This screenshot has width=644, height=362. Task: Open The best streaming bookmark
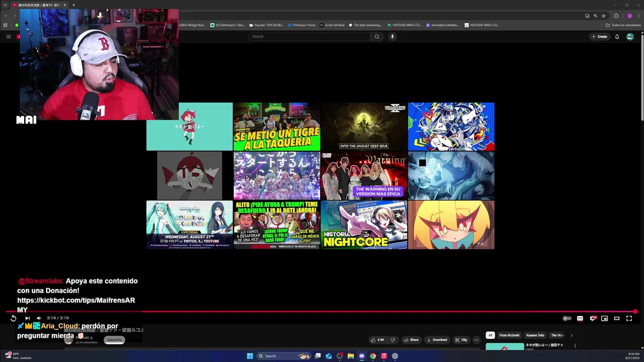point(365,25)
